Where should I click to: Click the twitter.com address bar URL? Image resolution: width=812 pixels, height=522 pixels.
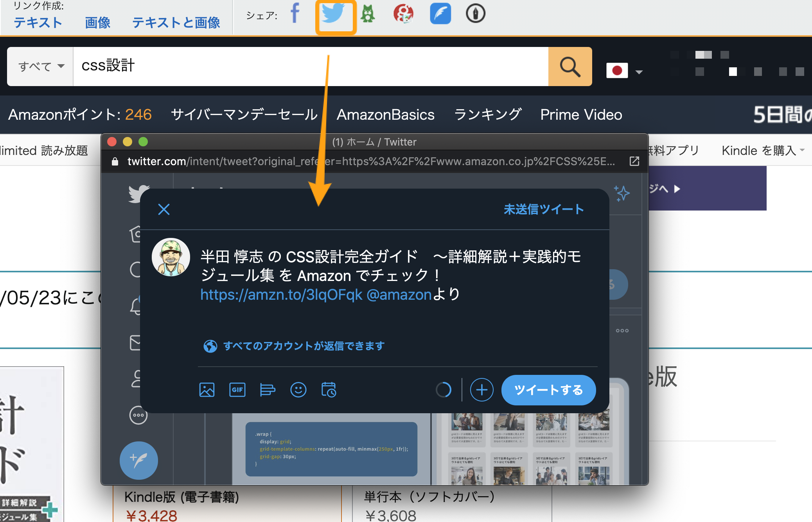point(371,161)
